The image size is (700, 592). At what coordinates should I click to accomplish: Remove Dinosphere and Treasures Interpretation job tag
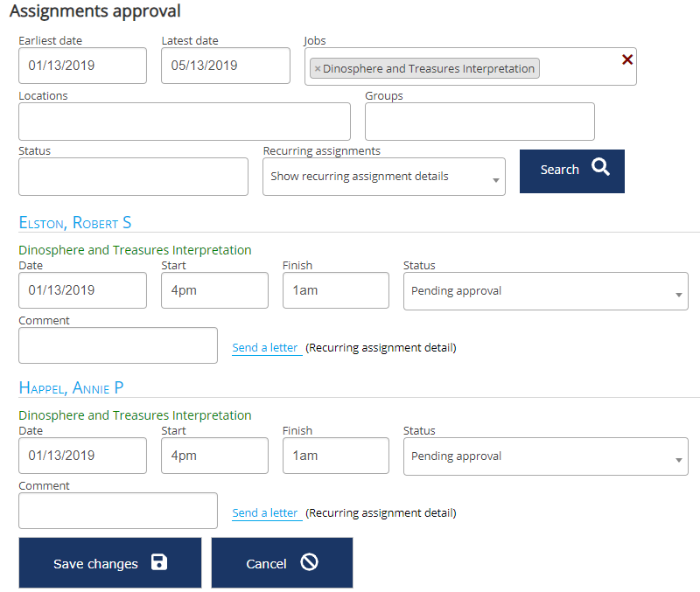coord(318,69)
